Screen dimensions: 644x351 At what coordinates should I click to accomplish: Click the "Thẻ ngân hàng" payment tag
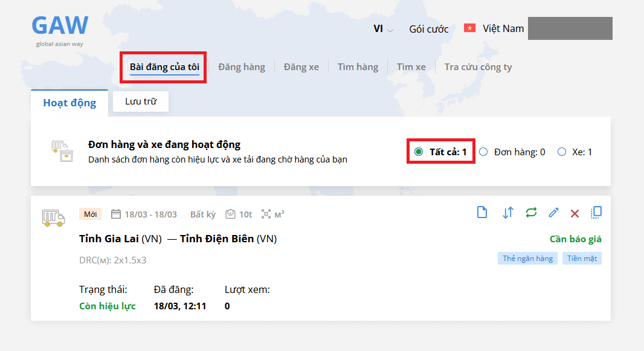528,259
